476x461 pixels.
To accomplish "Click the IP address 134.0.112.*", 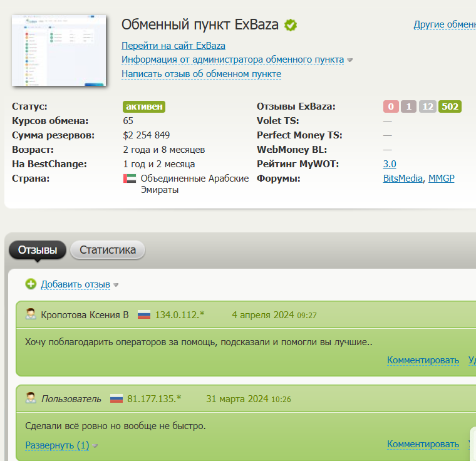I will click(x=180, y=315).
